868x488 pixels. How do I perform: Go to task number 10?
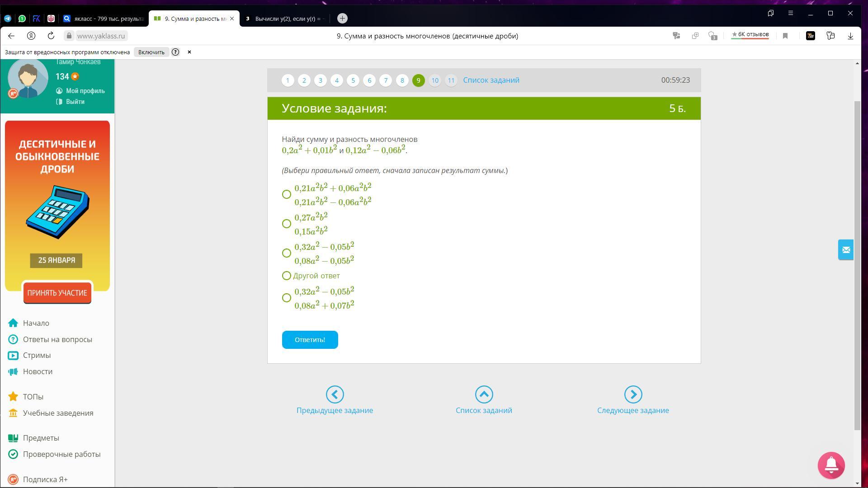[434, 80]
